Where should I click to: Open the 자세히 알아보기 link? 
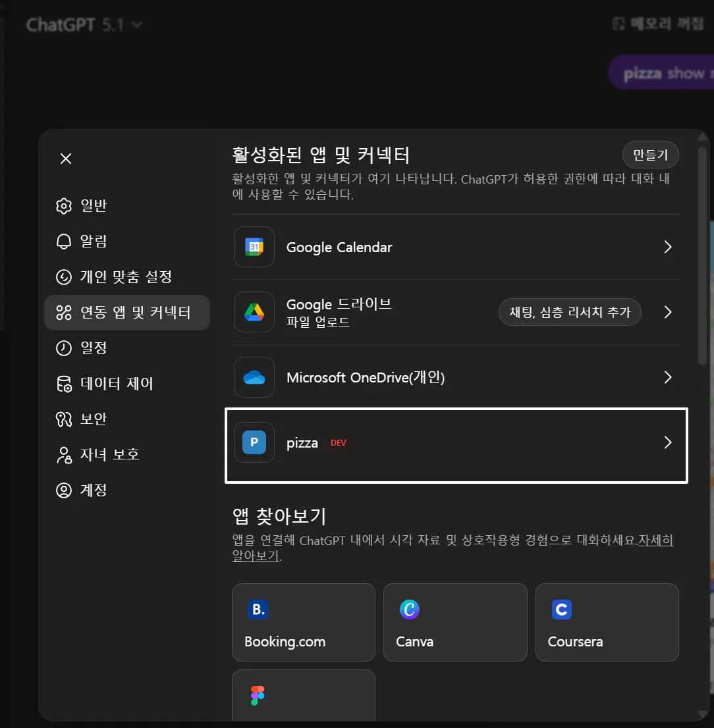tap(655, 540)
